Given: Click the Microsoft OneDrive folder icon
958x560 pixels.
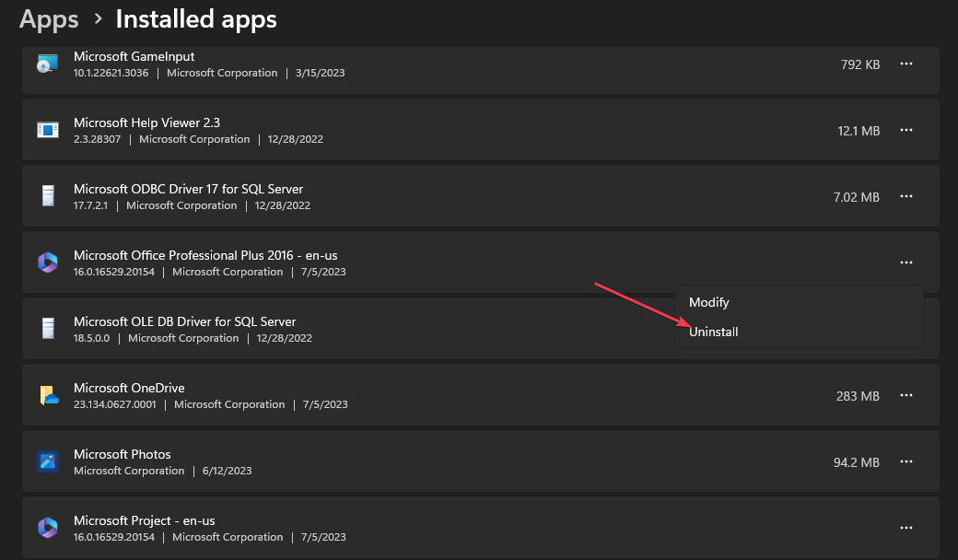Looking at the screenshot, I should 49,395.
